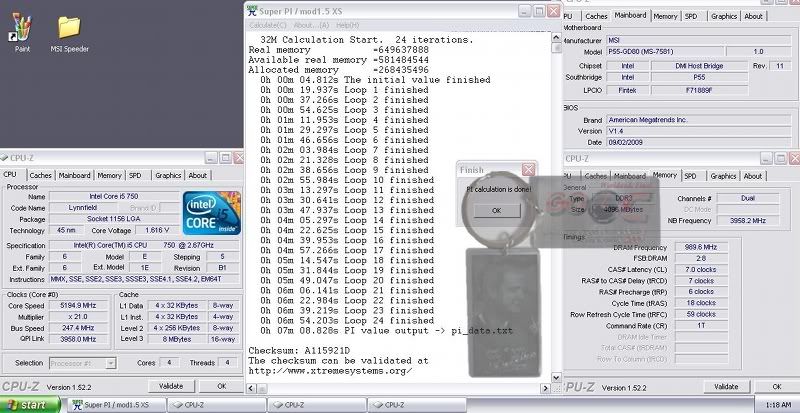This screenshot has height=413, width=800.
Task: Switch to Caches tab in CPU window of CPU-Z
Action: (x=40, y=175)
